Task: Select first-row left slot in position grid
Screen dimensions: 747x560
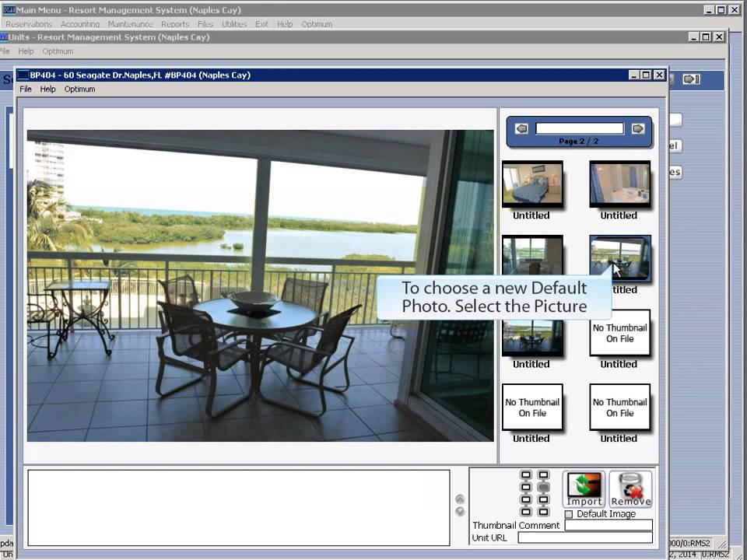Action: [x=526, y=474]
